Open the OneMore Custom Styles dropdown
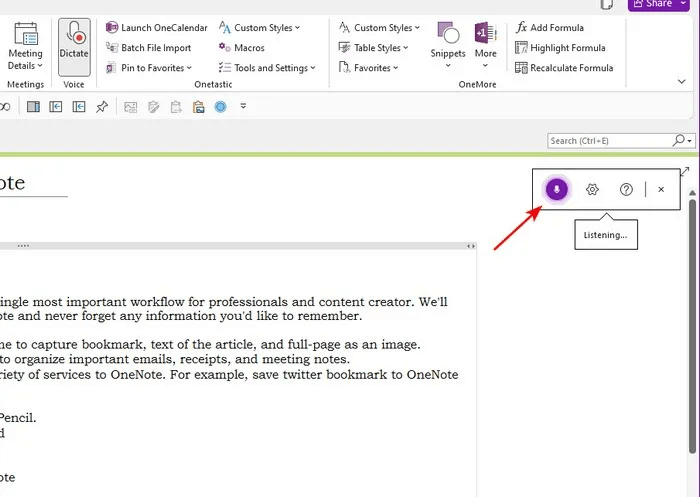 click(379, 28)
